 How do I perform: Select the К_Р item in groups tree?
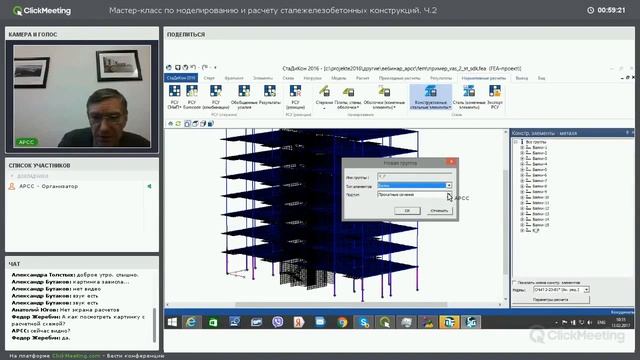(536, 230)
